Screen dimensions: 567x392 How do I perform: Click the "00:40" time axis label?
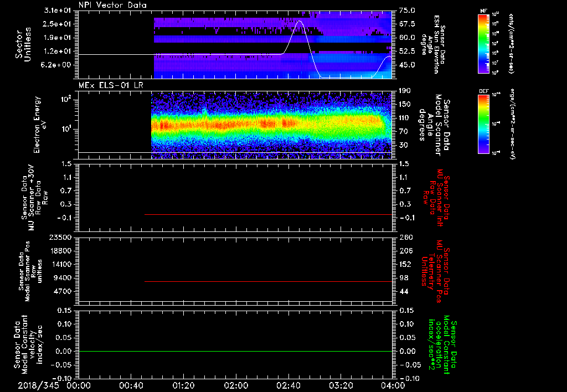[131, 385]
